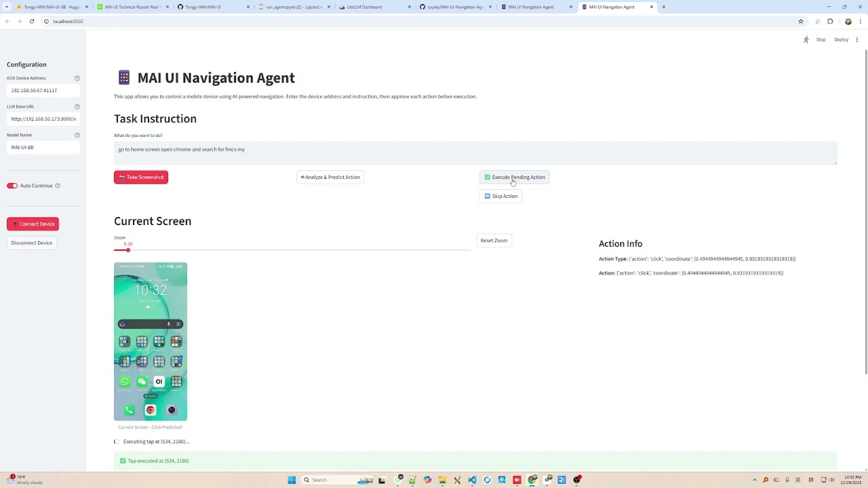This screenshot has width=868, height=488.
Task: Open Copilot from the taskbar
Action: (x=427, y=480)
